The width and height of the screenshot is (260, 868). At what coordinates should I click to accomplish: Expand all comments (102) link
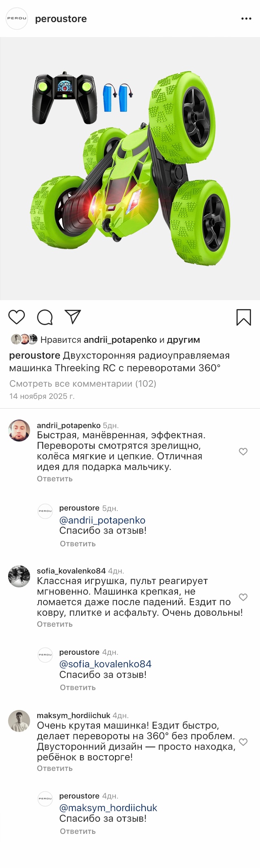(x=83, y=383)
